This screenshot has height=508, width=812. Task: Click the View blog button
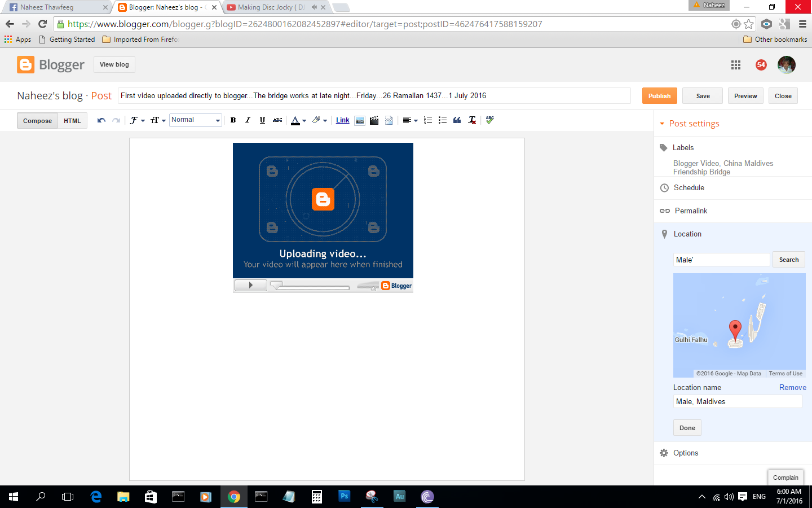[x=114, y=64]
